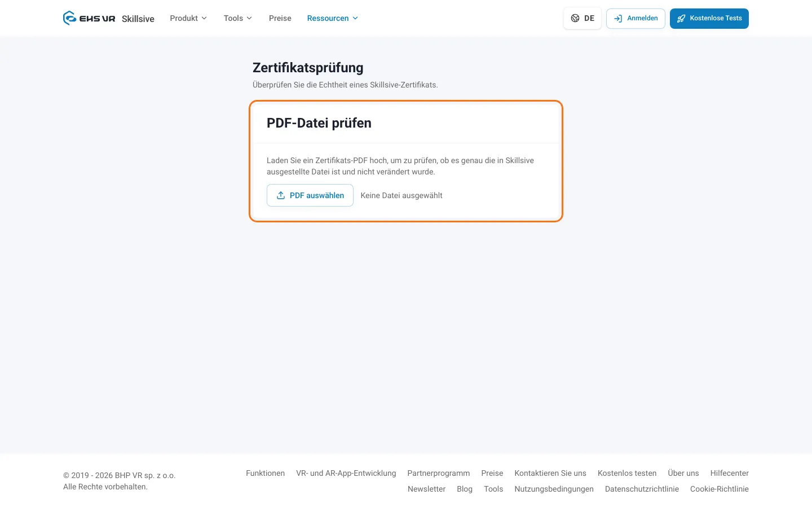Open the Newsletter footer link
812x508 pixels.
(x=426, y=489)
